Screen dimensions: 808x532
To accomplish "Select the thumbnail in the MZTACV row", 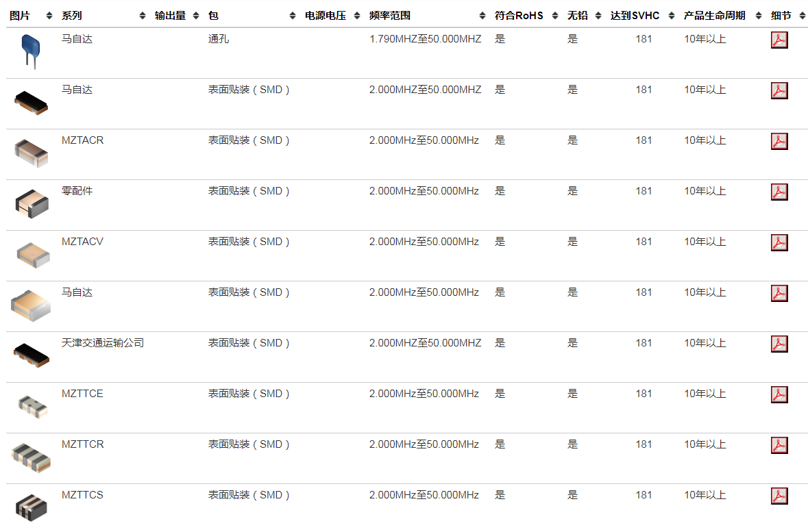I will click(33, 255).
